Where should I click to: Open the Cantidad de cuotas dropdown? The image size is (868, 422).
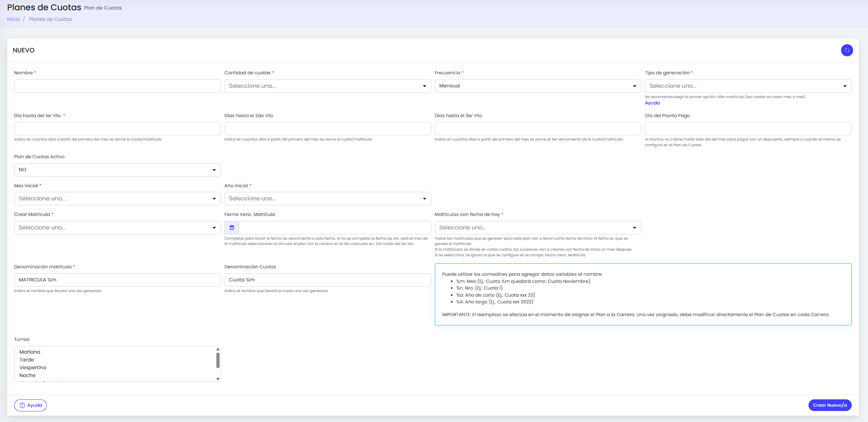tap(328, 86)
